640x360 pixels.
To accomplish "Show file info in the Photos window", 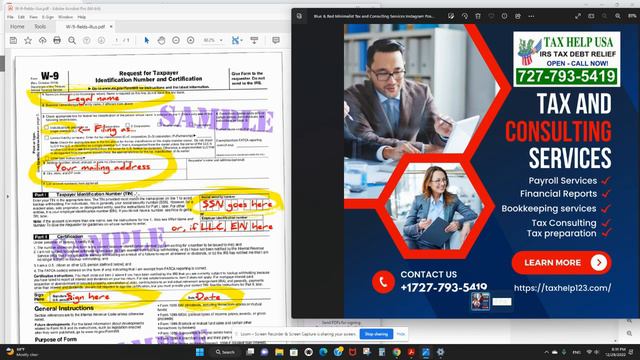I will [504, 16].
